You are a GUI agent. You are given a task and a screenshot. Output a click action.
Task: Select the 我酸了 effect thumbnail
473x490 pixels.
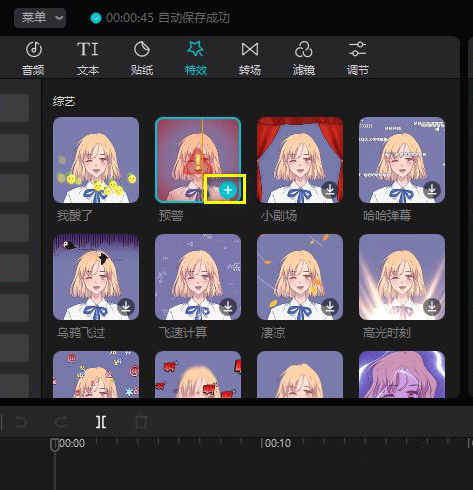click(96, 160)
